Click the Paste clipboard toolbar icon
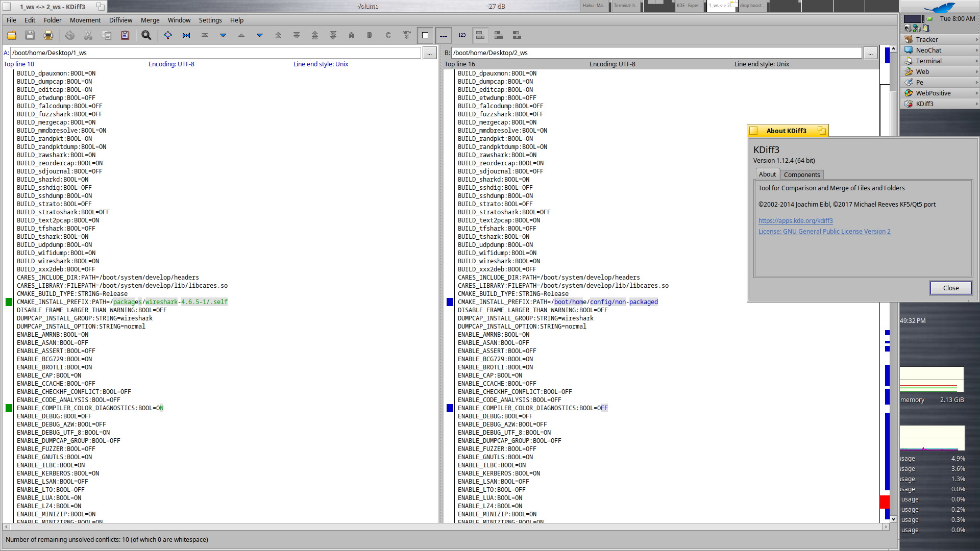This screenshot has width=980, height=551. click(x=125, y=35)
